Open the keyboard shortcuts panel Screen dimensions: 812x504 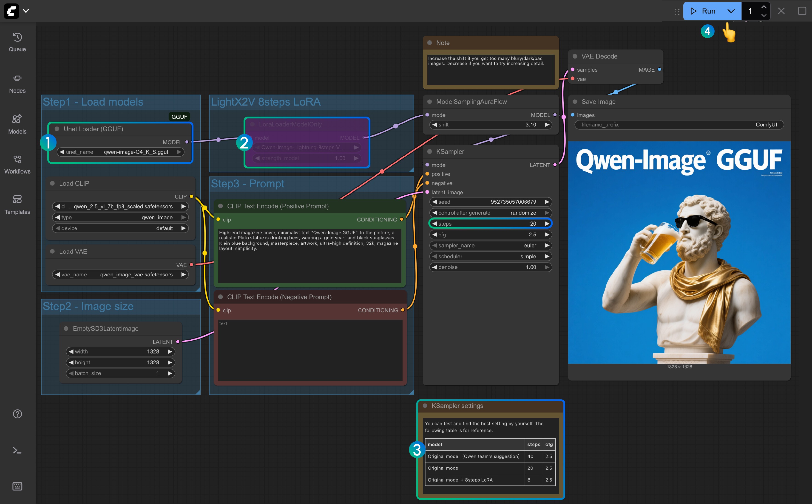(x=17, y=486)
